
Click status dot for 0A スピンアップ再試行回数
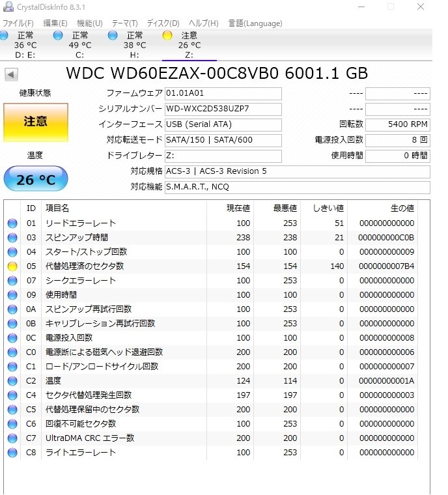pos(12,309)
